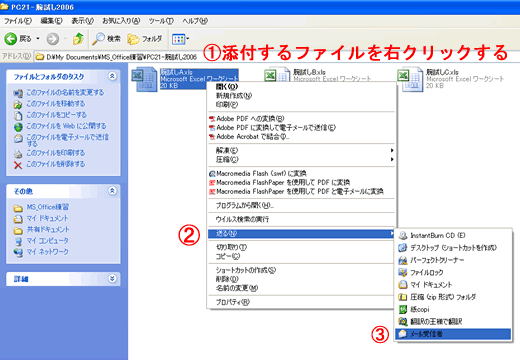Choose FlashPaper を使用して PDF に変換
Image resolution: width=520 pixels, height=360 pixels.
pos(301,182)
